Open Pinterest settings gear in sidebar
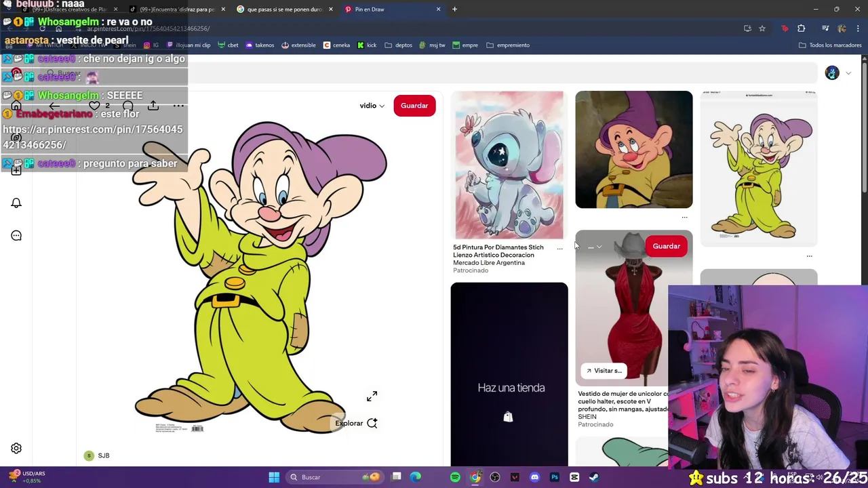This screenshot has width=868, height=488. coord(16,449)
